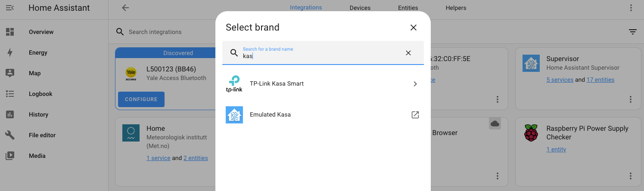Go to the Map panel
This screenshot has width=644, height=191.
(34, 73)
